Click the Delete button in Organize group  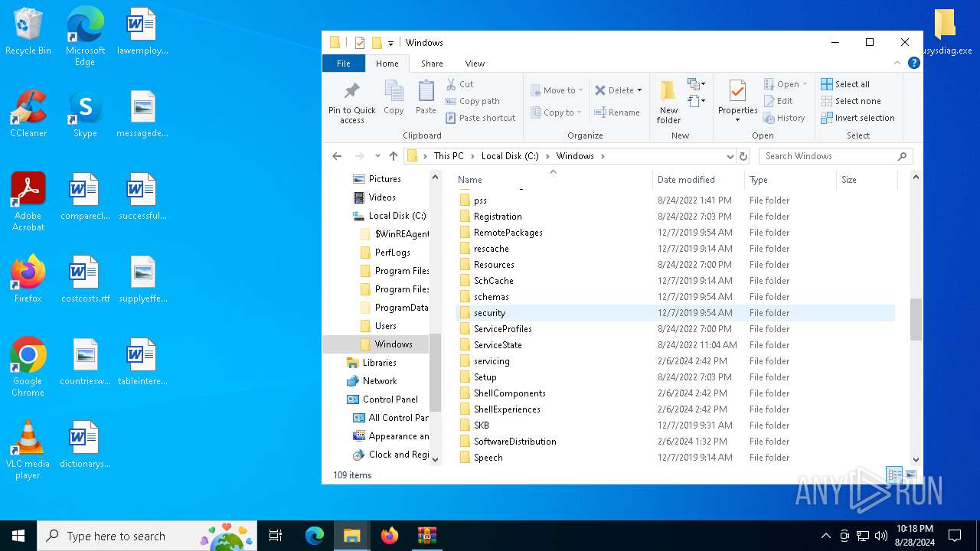click(x=618, y=90)
